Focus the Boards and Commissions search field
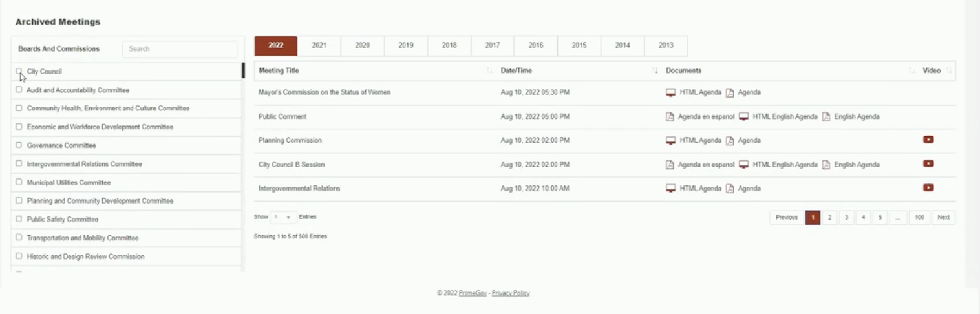980x314 pixels. tap(180, 49)
